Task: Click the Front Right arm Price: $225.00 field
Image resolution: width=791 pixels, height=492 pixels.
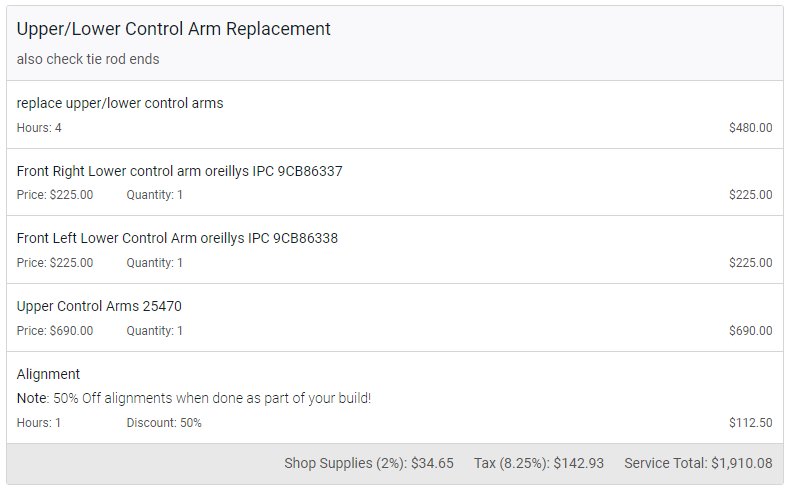Action: [x=55, y=195]
